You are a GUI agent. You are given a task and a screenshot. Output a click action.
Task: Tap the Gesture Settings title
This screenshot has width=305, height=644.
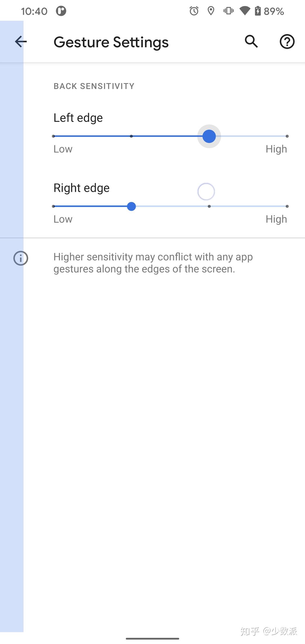click(x=111, y=42)
